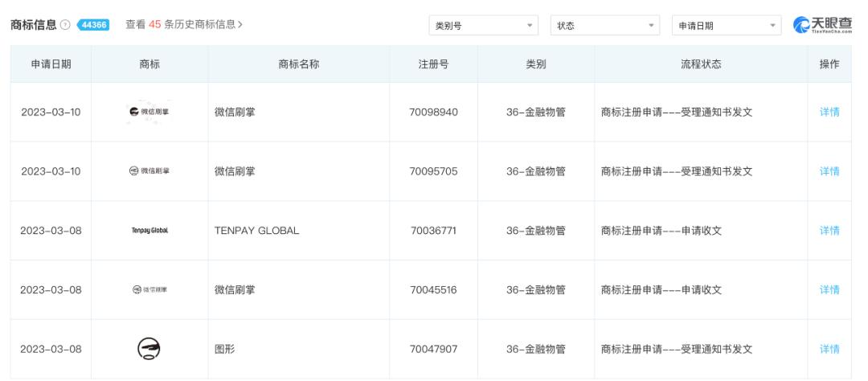The width and height of the screenshot is (868, 381).
Task: View 详情 for TENPAY GLOBAL trademark
Action: (829, 231)
